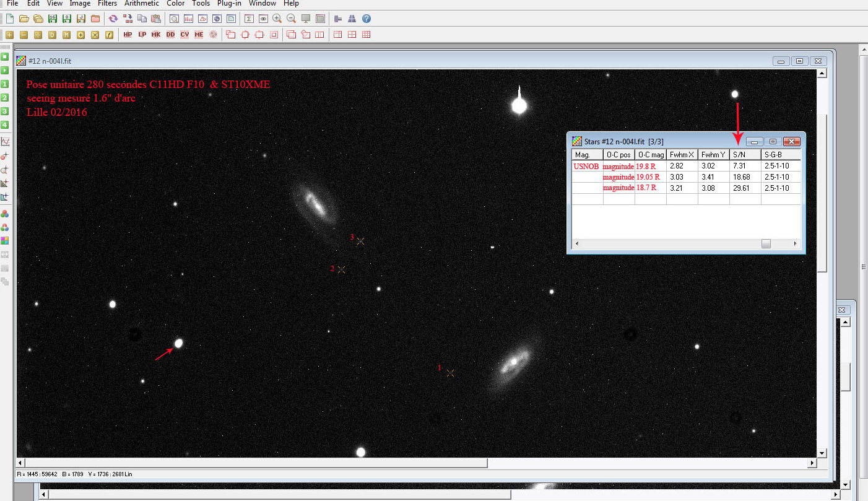Image resolution: width=868 pixels, height=501 pixels.
Task: Open the Color menu
Action: click(176, 4)
